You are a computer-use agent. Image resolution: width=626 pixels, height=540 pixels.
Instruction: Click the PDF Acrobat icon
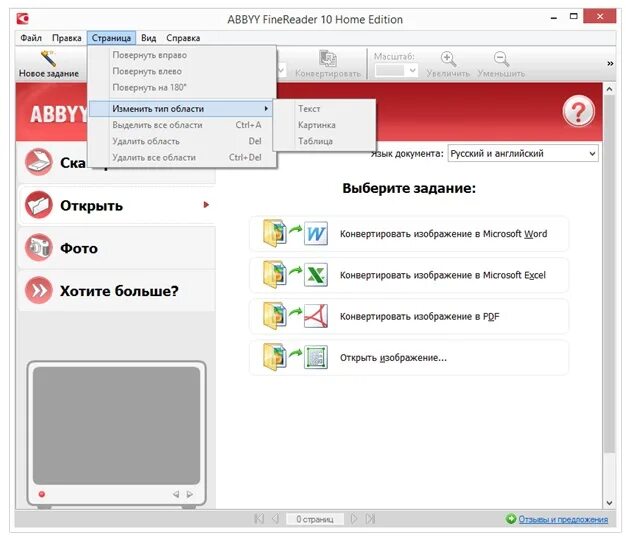coord(316,316)
